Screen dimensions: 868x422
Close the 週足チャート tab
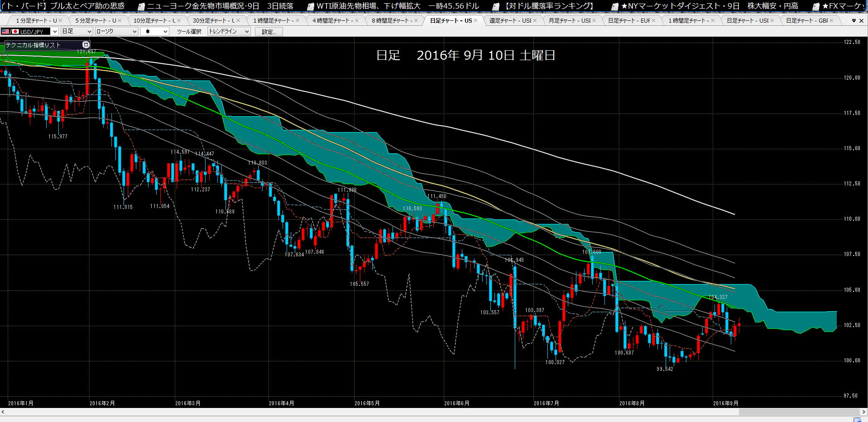point(535,20)
